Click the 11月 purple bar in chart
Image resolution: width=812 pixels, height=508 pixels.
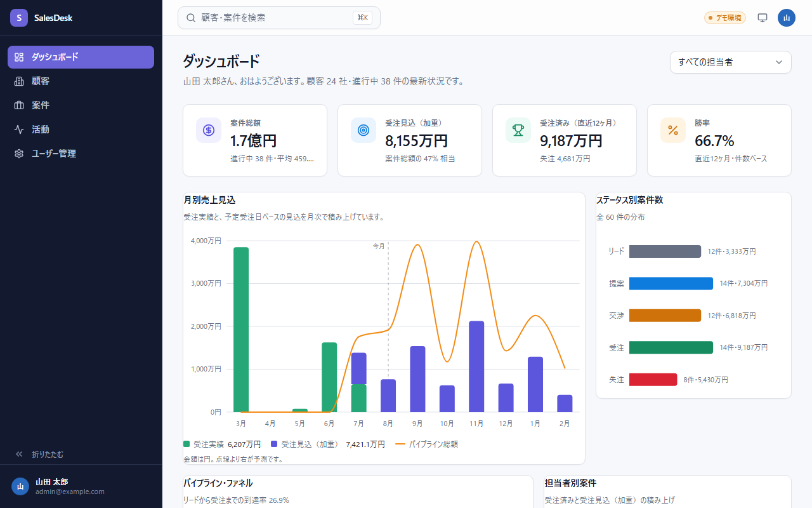pos(476,366)
